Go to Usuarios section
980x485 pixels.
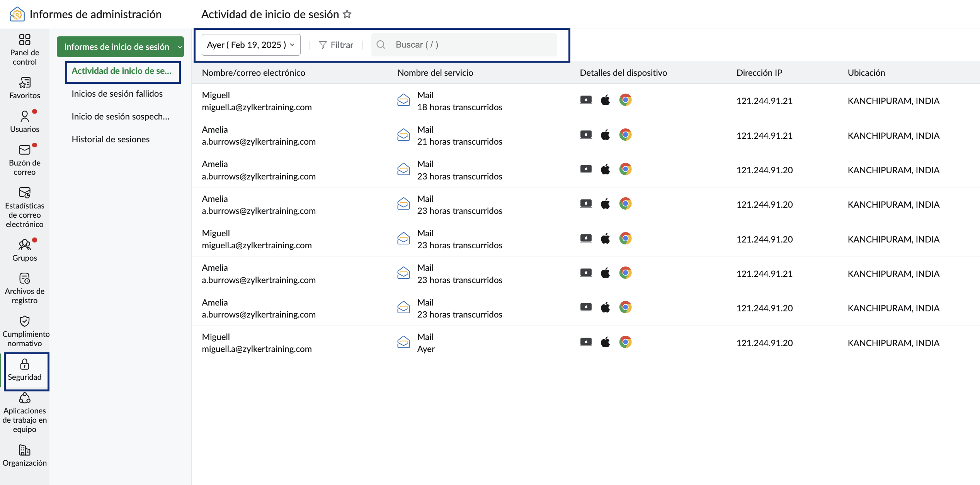click(24, 121)
